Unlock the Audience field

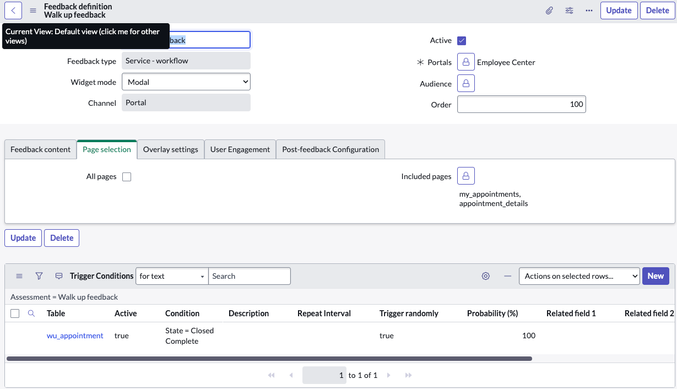(466, 83)
